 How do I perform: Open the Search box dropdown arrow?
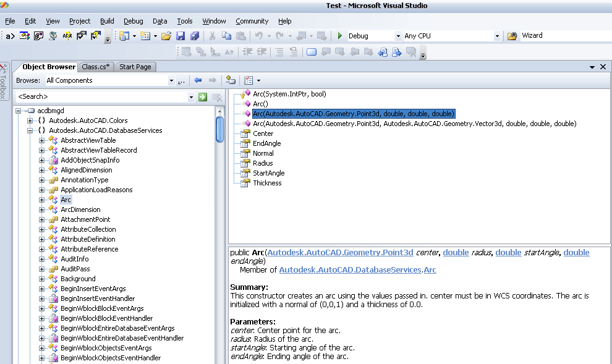(191, 97)
